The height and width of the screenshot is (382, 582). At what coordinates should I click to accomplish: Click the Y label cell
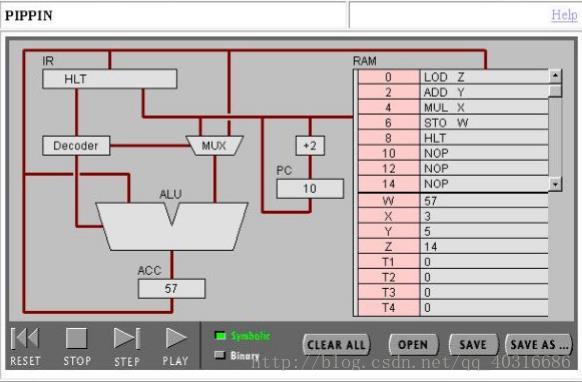(x=389, y=231)
